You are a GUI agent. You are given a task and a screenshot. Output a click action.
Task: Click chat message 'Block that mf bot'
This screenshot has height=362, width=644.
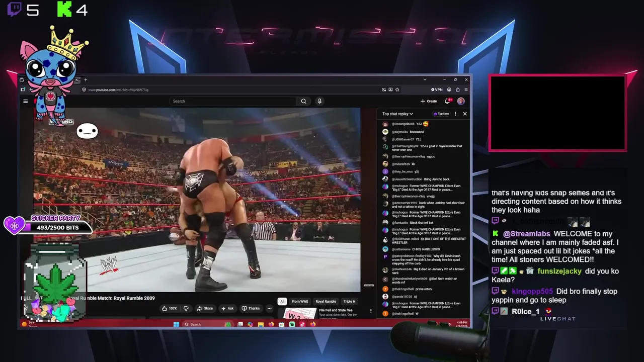422,222
